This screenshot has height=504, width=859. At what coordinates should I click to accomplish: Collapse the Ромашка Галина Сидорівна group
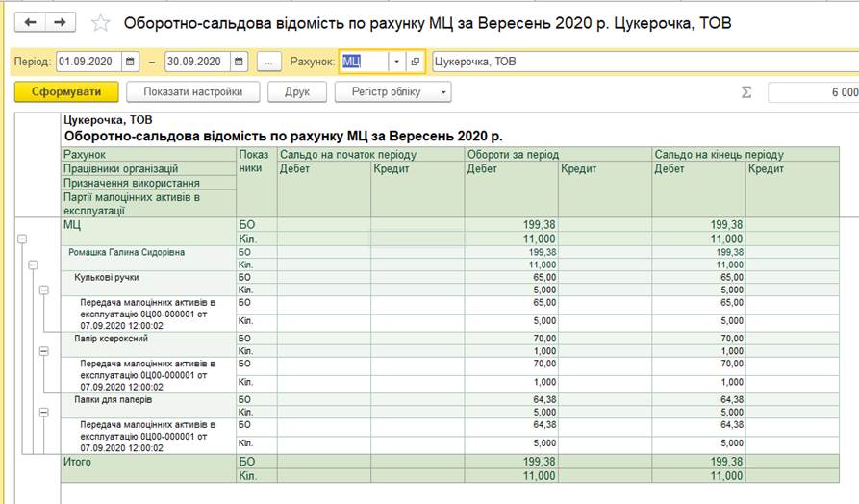click(x=32, y=264)
